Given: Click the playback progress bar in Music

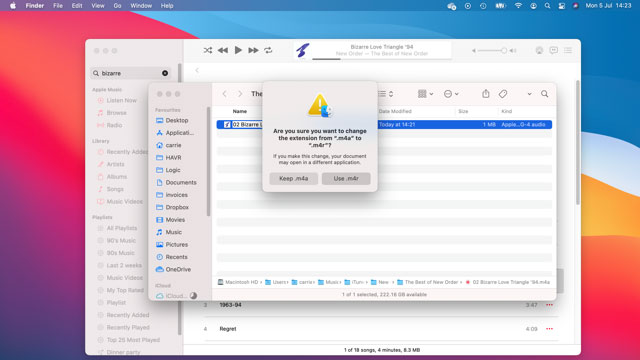Looking at the screenshot, I should [x=382, y=59].
